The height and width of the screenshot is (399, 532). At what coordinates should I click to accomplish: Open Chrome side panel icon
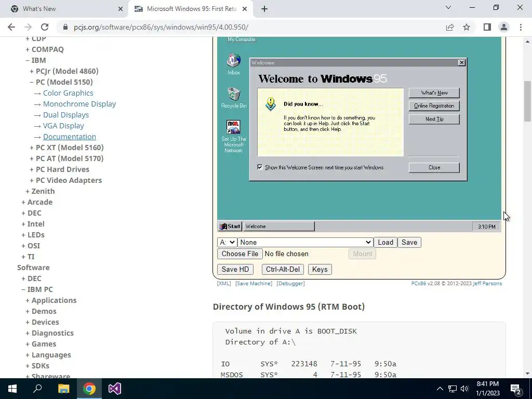point(487,27)
